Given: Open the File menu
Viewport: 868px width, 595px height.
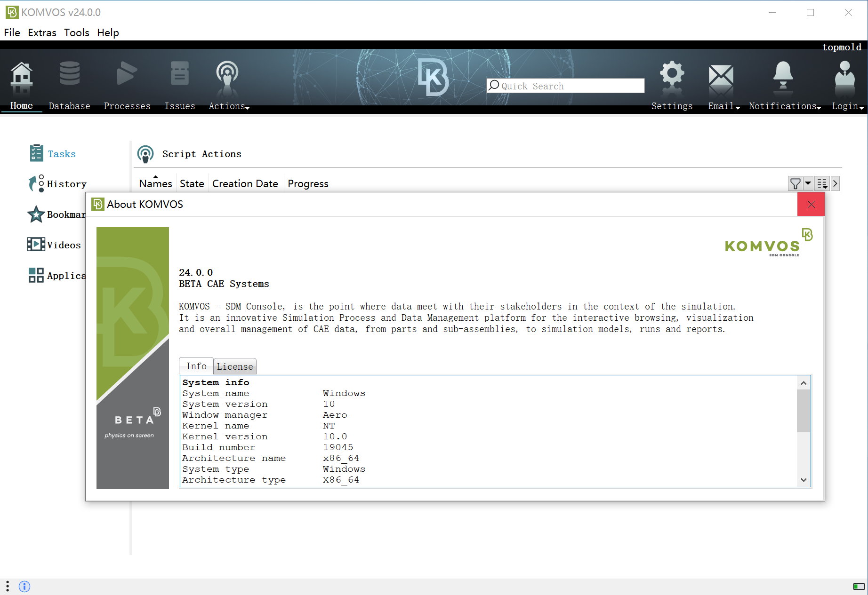Looking at the screenshot, I should point(12,32).
